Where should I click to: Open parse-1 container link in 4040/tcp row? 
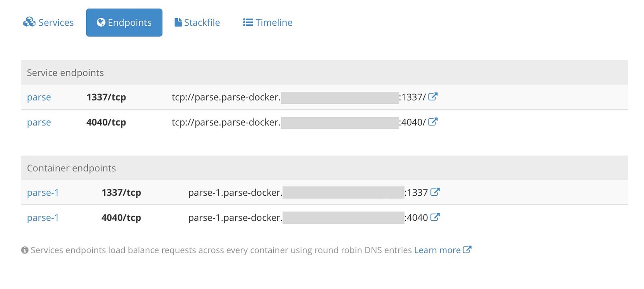[x=43, y=217]
